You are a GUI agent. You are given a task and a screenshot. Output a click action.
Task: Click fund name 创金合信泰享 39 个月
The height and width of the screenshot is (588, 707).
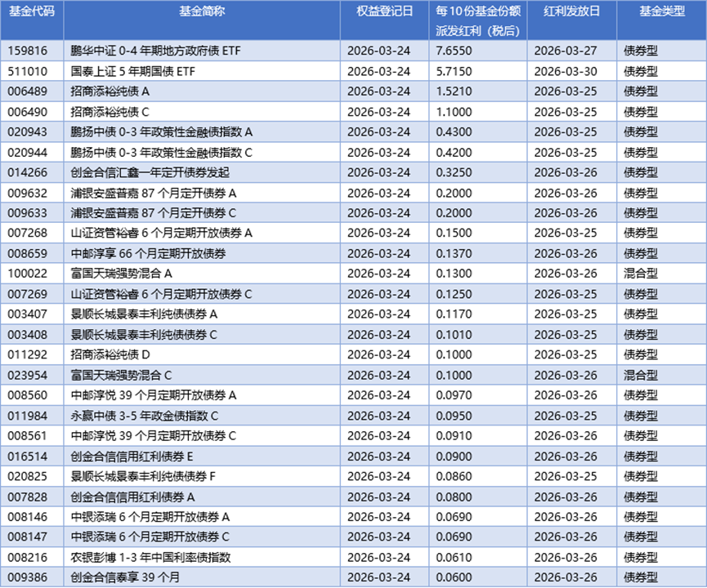(x=125, y=577)
